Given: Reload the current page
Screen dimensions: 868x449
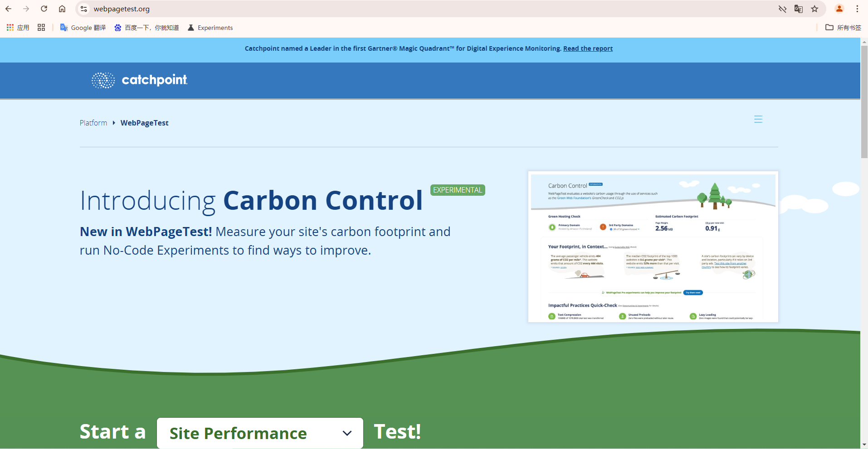Looking at the screenshot, I should pyautogui.click(x=44, y=9).
